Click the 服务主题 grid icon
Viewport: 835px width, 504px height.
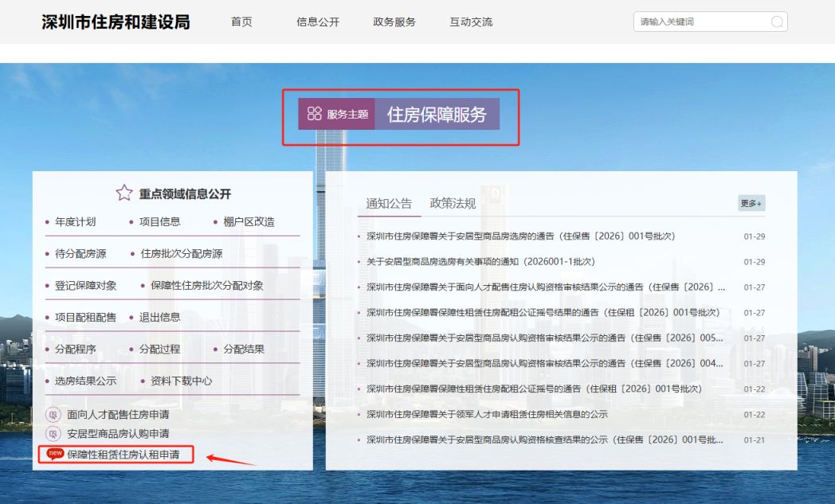314,113
